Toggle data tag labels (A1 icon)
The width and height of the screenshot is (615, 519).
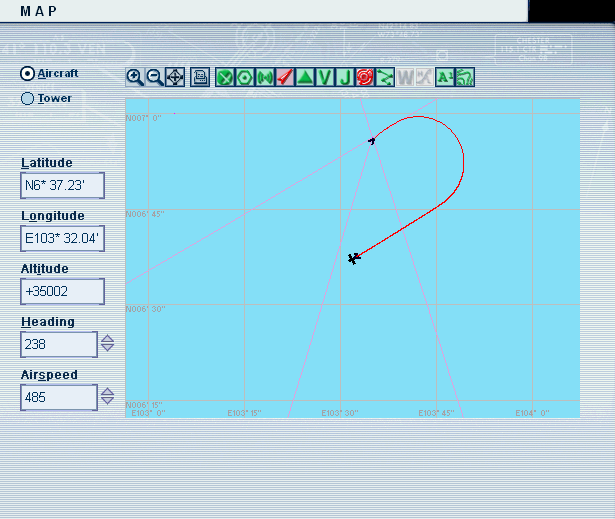[445, 77]
